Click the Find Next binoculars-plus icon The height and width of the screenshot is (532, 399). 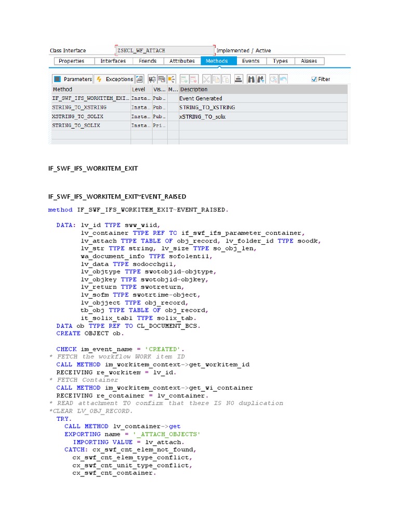click(261, 79)
